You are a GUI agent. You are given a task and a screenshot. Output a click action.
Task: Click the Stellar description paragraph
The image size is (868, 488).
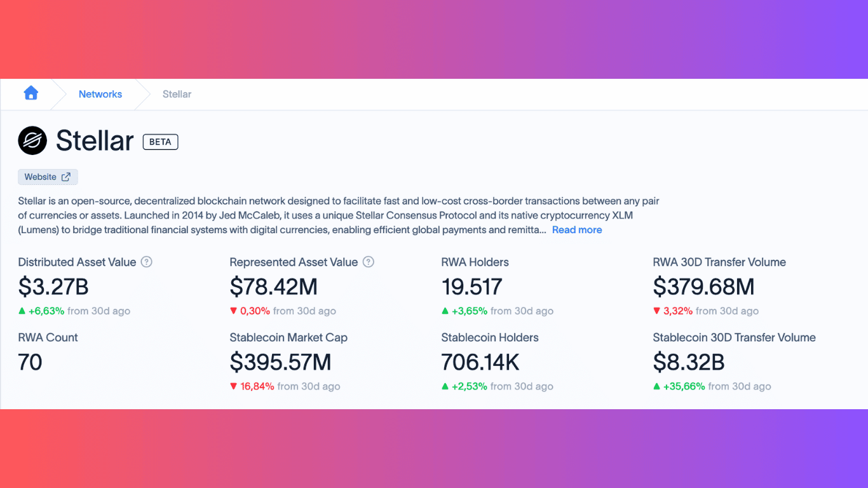point(339,215)
